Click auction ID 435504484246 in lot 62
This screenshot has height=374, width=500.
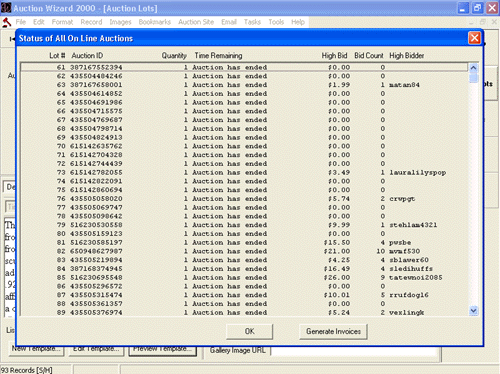point(96,76)
